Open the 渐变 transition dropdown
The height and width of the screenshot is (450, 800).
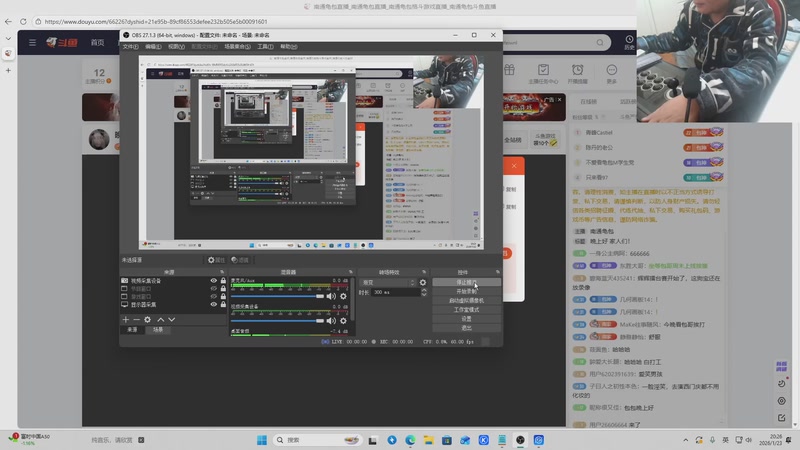(x=388, y=282)
